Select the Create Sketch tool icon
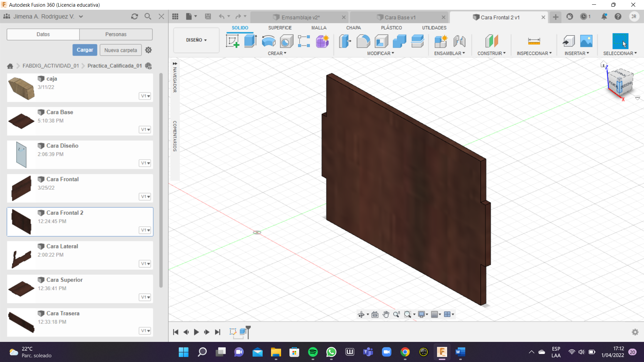 232,41
